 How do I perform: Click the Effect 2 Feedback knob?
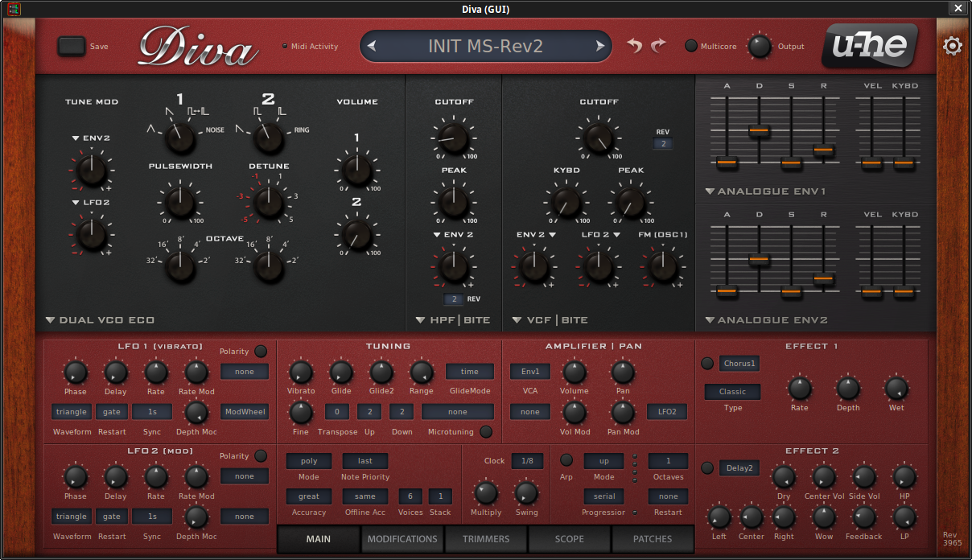tap(864, 517)
